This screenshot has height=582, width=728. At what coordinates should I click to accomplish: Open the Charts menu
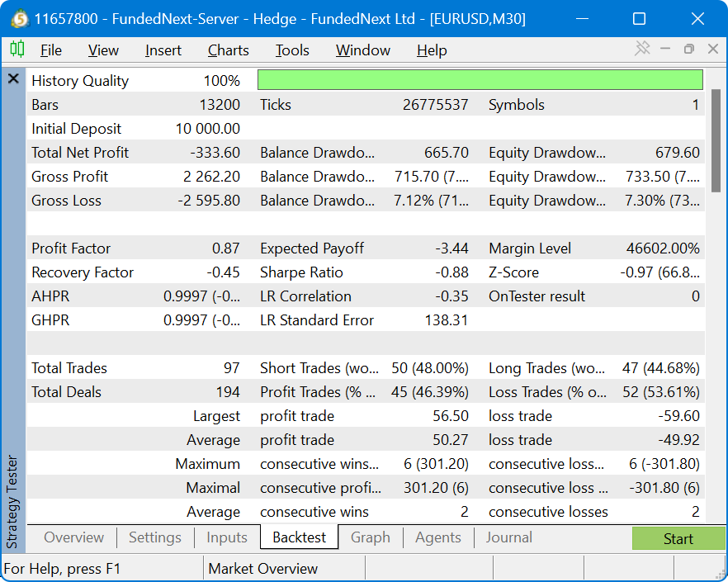[x=228, y=50]
